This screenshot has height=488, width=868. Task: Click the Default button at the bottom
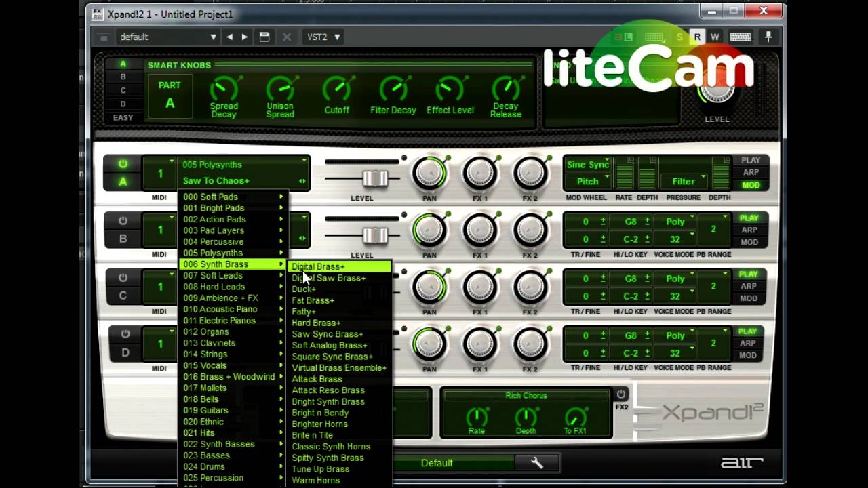coord(437,463)
